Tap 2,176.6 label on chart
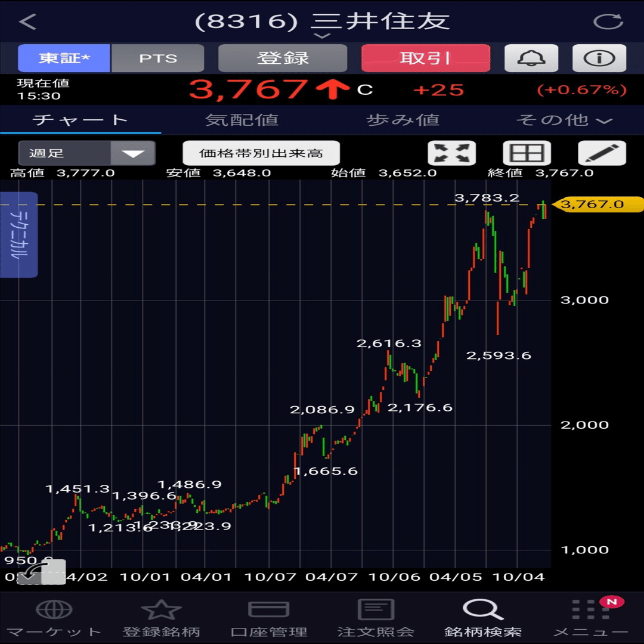Screen dimensions: 644x644 tap(420, 407)
